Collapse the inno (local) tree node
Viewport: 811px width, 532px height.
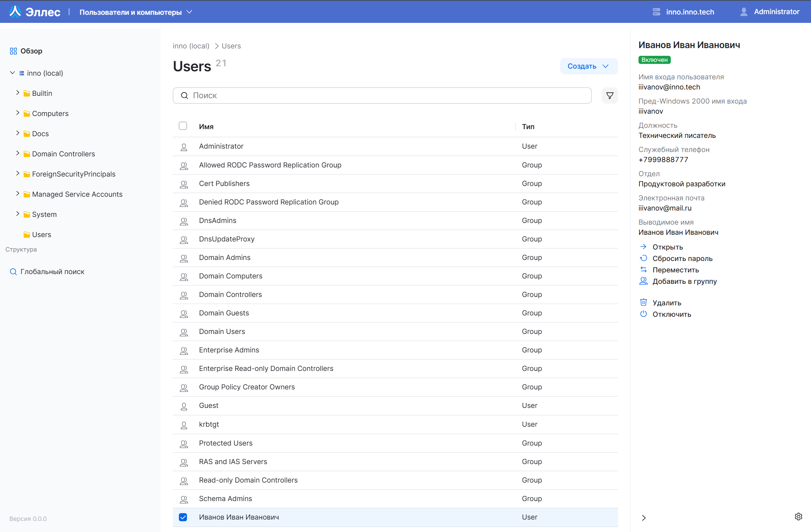tap(12, 73)
